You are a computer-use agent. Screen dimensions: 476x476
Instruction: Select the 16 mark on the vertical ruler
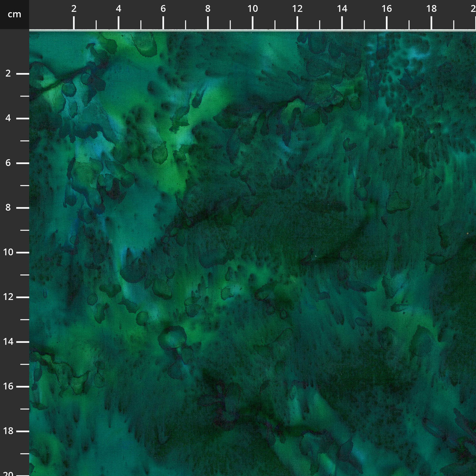pyautogui.click(x=8, y=386)
